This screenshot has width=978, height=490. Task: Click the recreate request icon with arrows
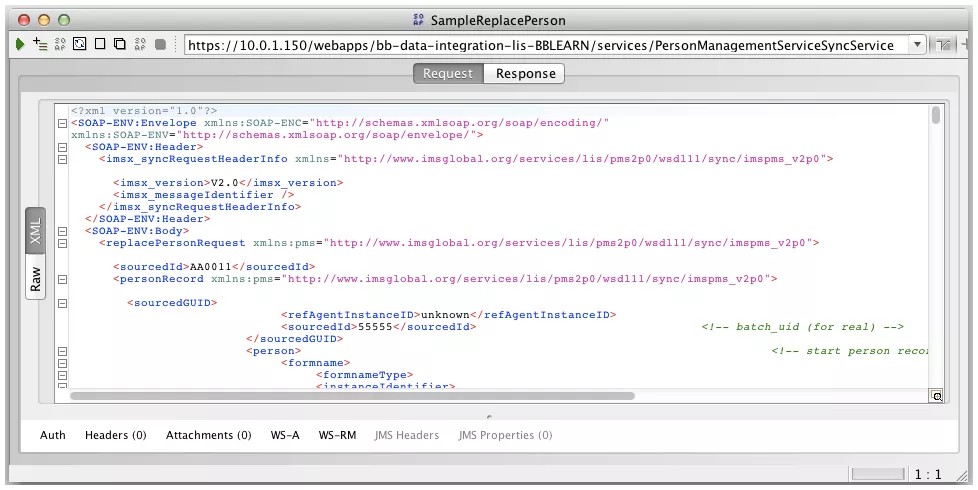(x=80, y=45)
